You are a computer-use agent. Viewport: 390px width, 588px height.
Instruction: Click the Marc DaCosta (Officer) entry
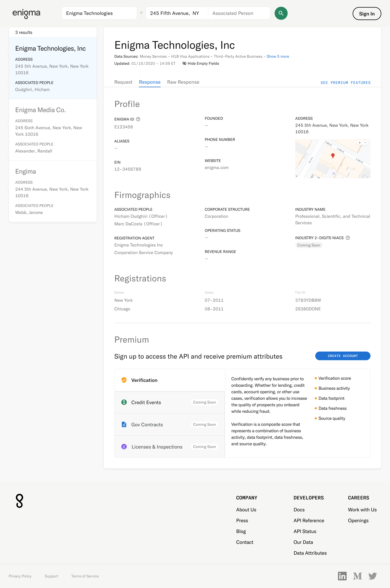pos(138,224)
